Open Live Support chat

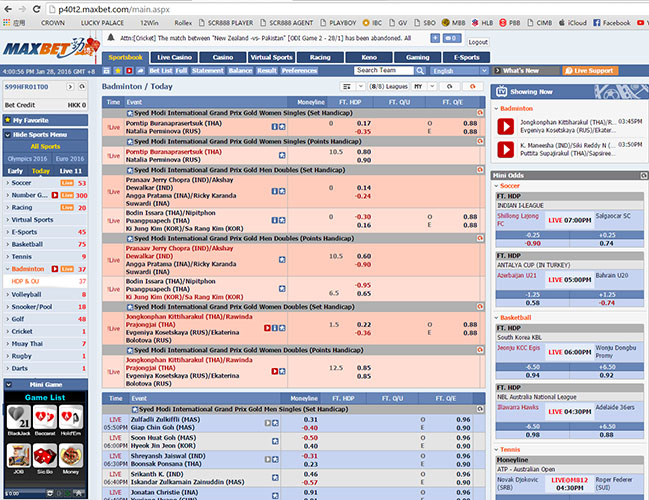[590, 71]
